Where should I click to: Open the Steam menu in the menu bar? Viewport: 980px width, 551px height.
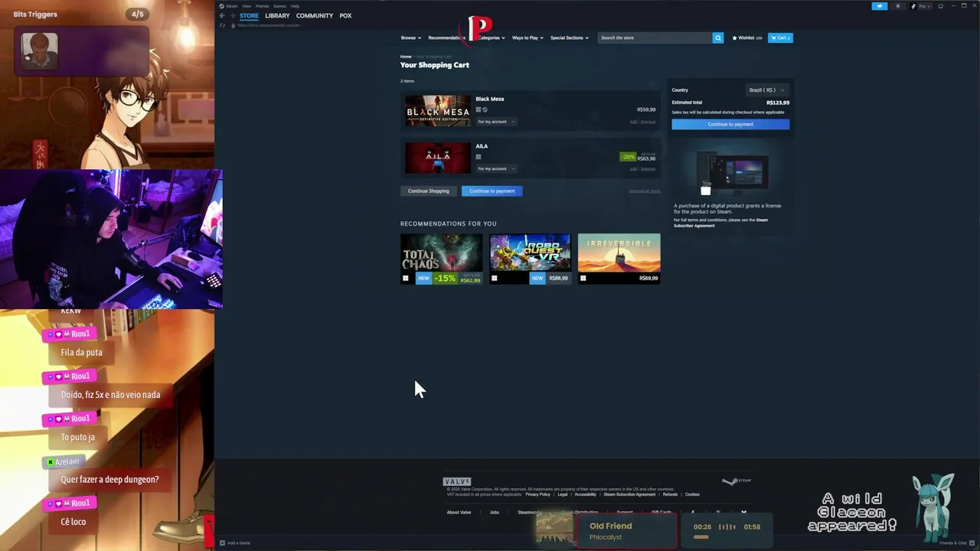232,6
